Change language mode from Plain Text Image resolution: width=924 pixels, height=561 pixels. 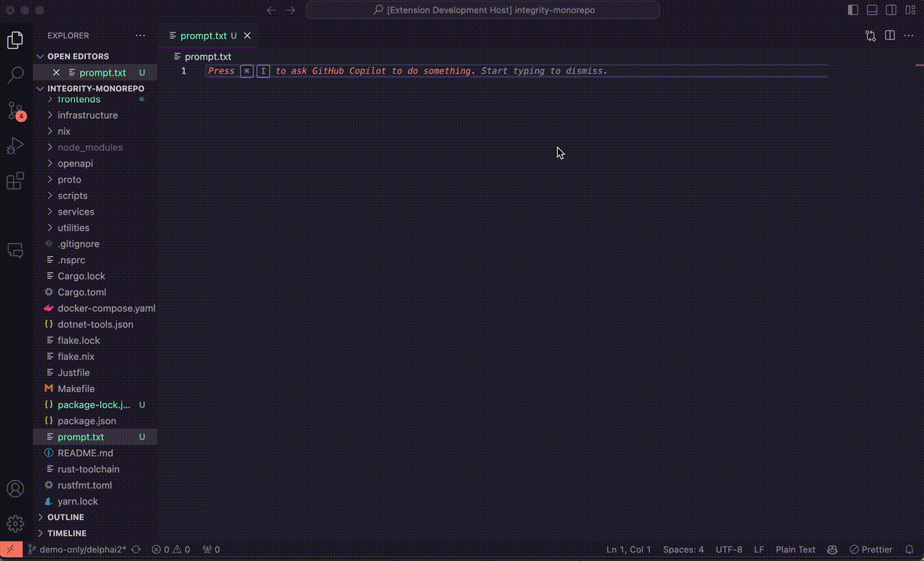(796, 549)
